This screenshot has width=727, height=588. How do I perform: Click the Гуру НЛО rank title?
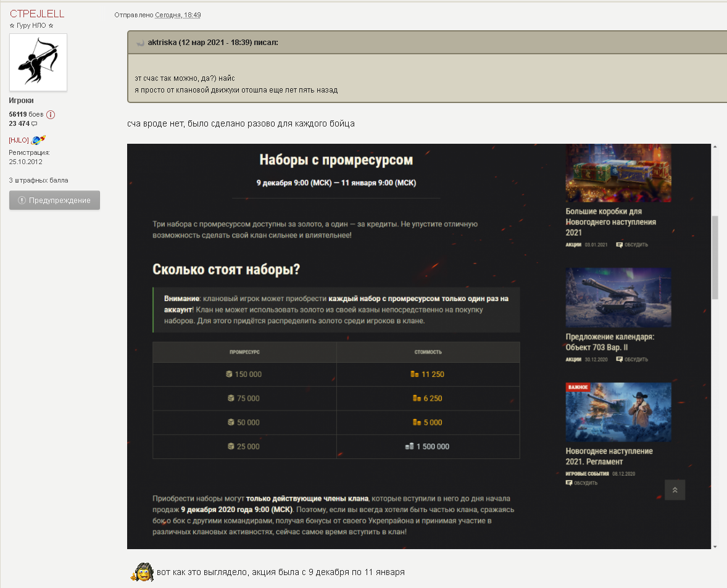pos(31,25)
